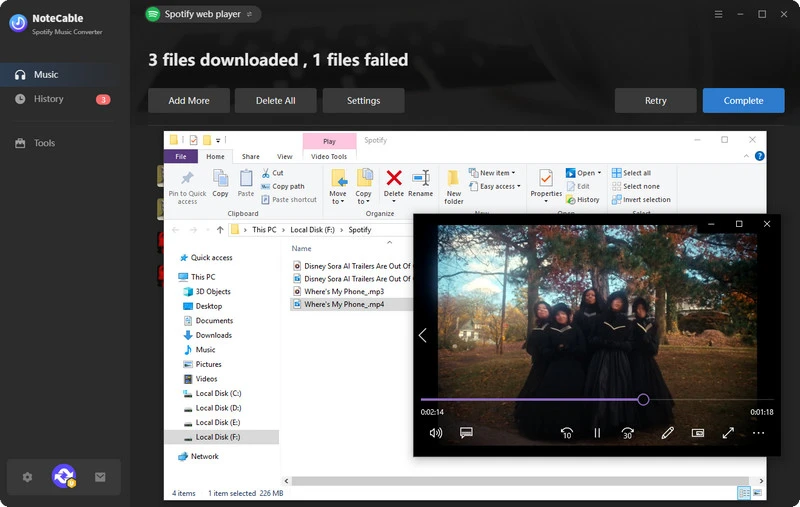Viewport: 800px width, 507px height.
Task: Click the Retry button
Action: tap(655, 100)
